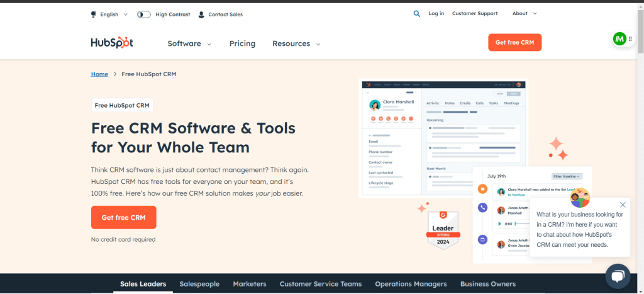Click the chat popup avatar image
Image resolution: width=644 pixels, height=294 pixels.
(580, 198)
